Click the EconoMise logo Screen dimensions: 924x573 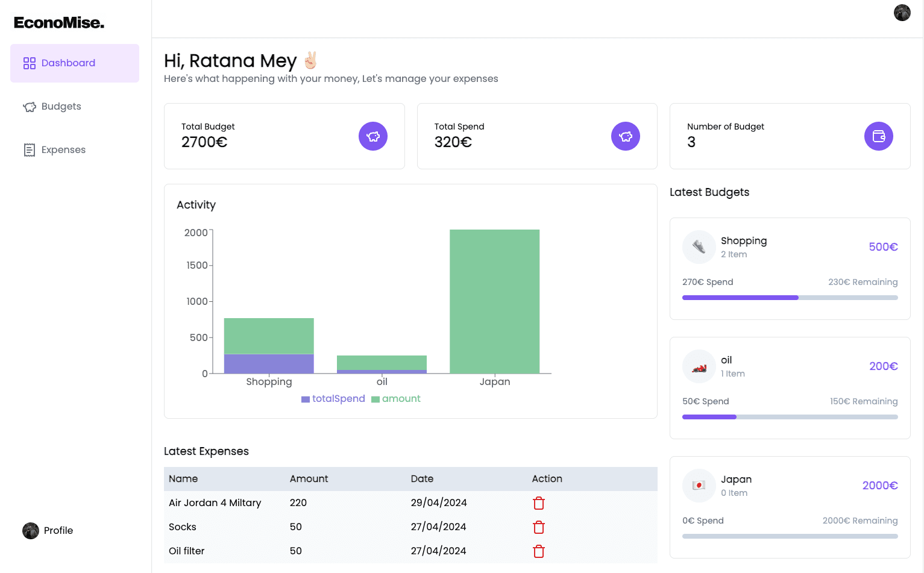59,23
